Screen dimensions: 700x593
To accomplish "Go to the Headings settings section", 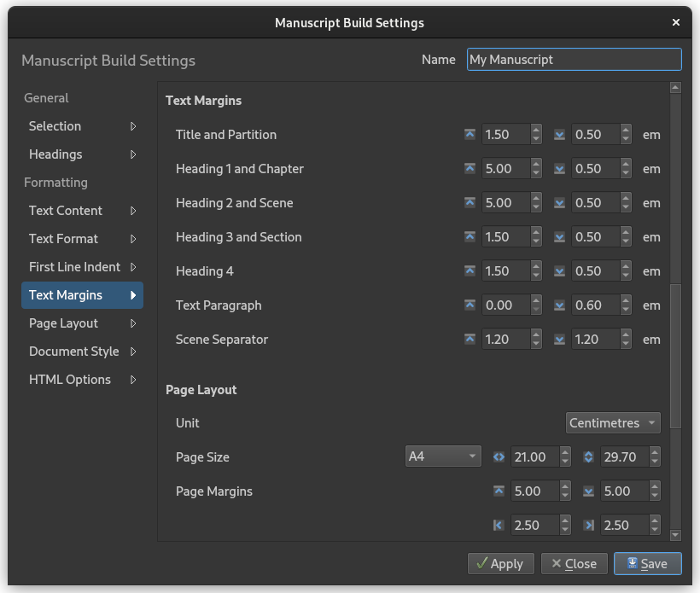I will click(82, 154).
